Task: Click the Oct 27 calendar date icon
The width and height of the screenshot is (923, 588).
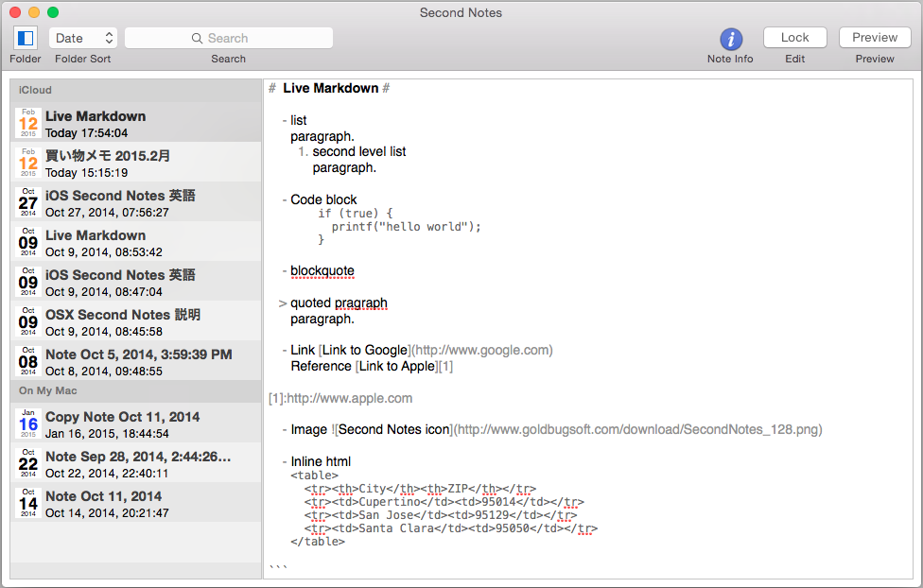Action: 28,202
